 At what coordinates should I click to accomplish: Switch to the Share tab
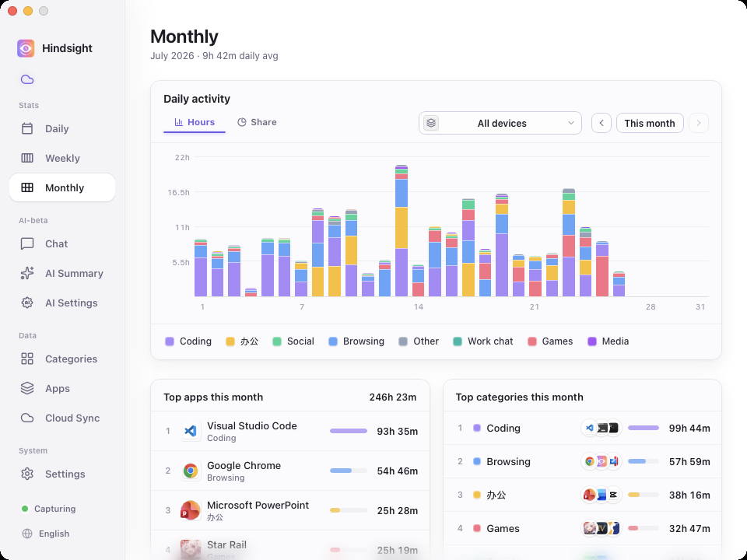point(257,122)
